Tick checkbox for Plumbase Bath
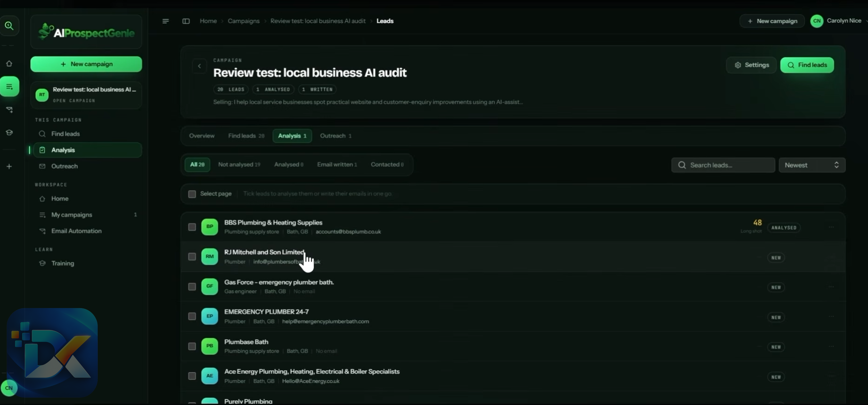This screenshot has width=868, height=405. pos(192,346)
